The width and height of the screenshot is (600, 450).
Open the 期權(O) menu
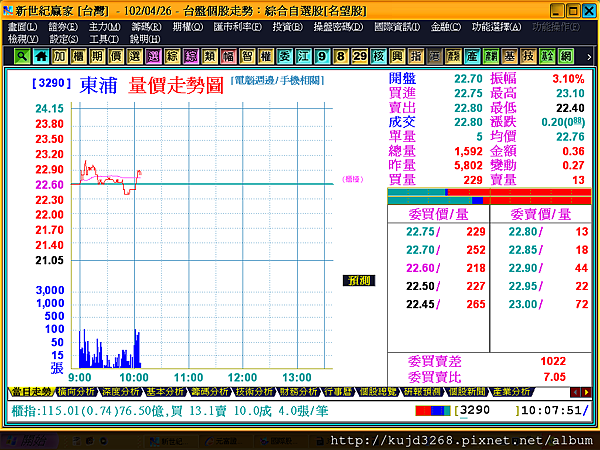point(188,27)
